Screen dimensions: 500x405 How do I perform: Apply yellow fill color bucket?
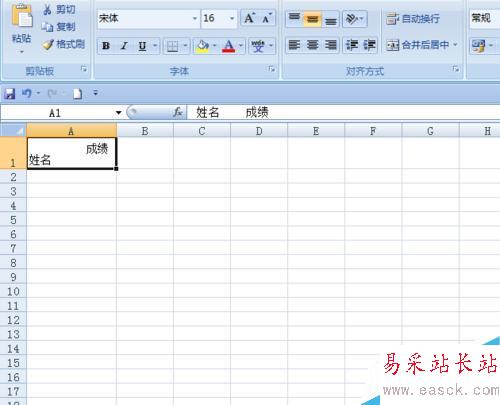202,46
